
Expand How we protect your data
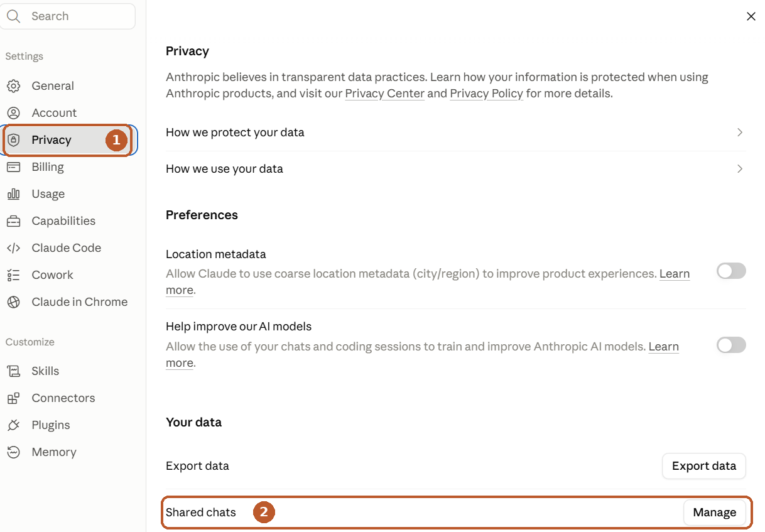tap(455, 133)
